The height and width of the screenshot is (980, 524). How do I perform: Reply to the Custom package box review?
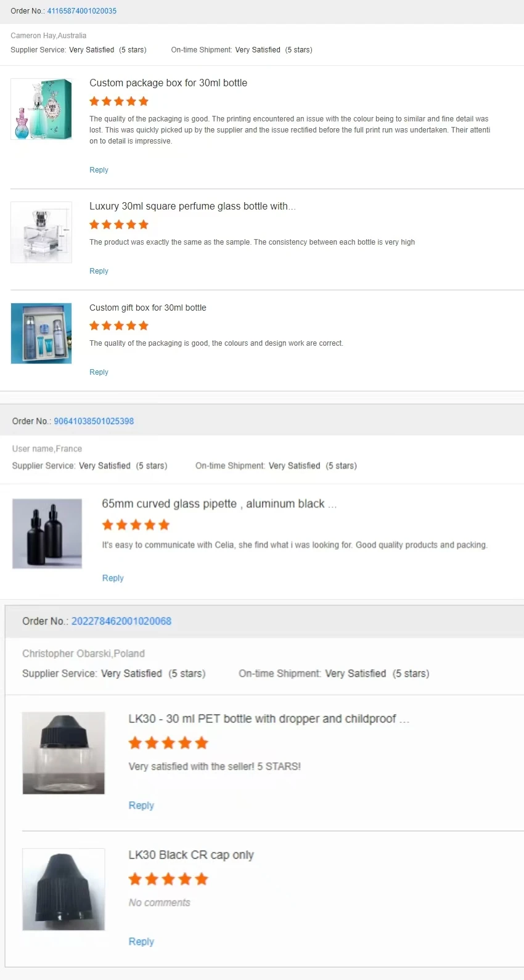coord(99,170)
